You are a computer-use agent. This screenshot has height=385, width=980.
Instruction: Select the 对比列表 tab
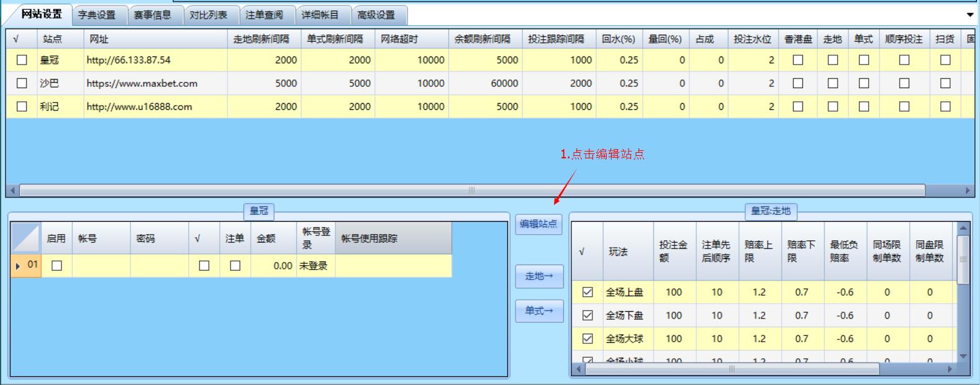coord(209,15)
